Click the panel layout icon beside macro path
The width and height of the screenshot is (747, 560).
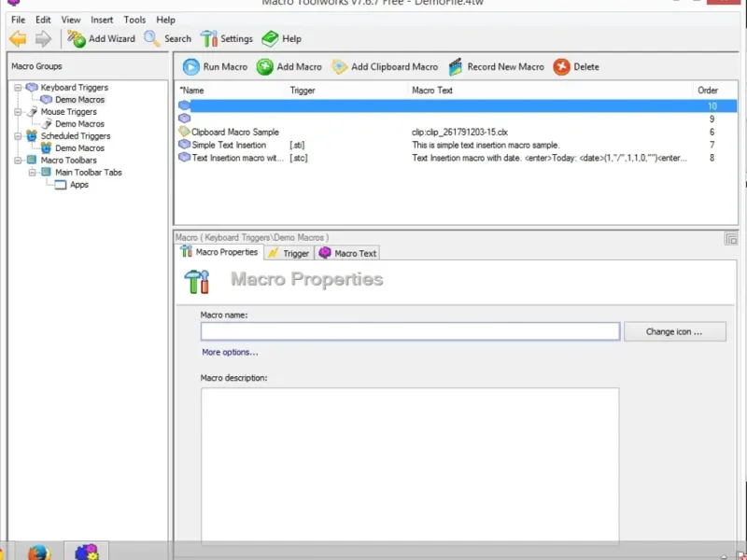click(731, 239)
